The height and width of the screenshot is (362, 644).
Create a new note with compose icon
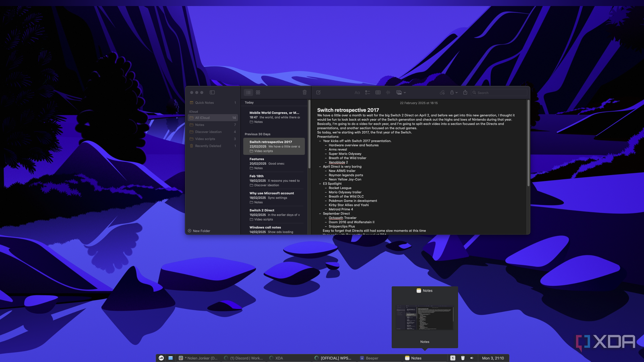(318, 93)
